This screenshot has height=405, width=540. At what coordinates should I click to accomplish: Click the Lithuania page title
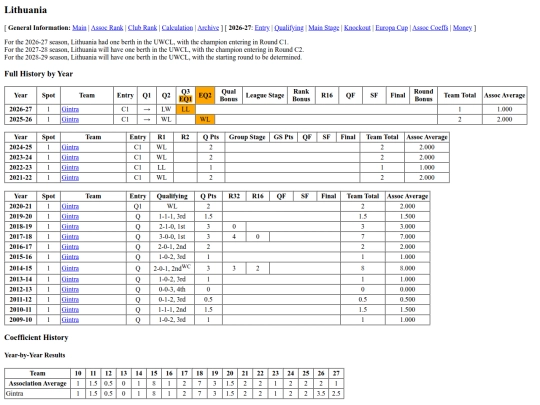[x=25, y=10]
